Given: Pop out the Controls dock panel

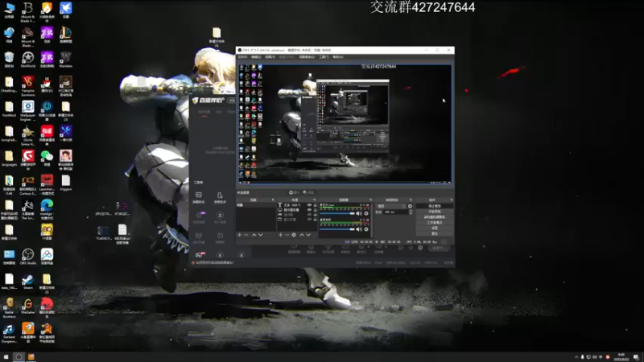Looking at the screenshot, I should coord(452,200).
